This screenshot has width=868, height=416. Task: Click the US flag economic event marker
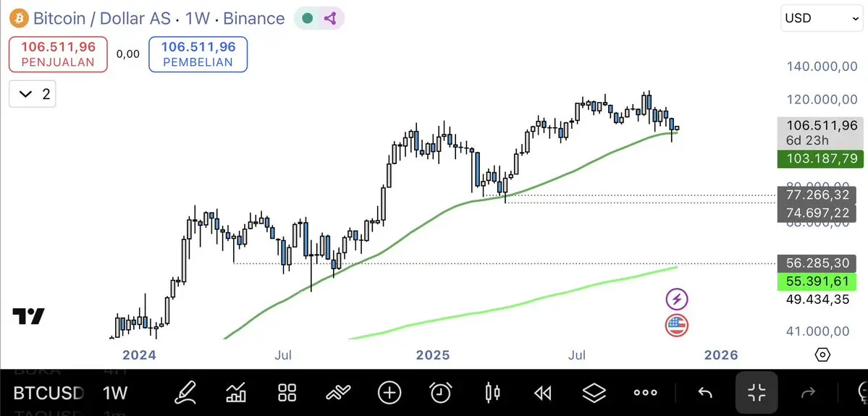pyautogui.click(x=676, y=326)
